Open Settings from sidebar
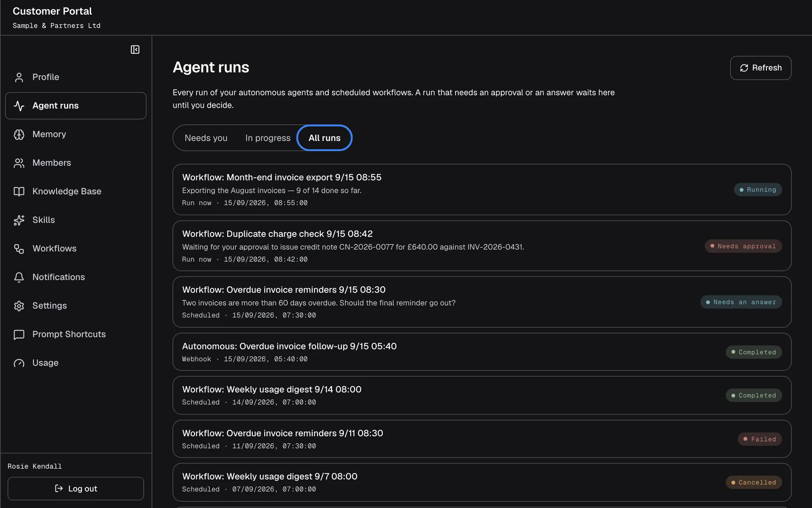 (76, 306)
